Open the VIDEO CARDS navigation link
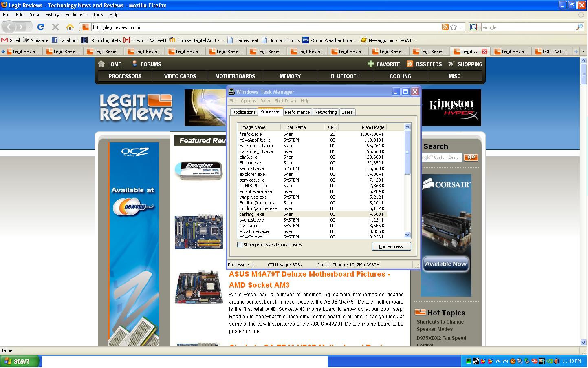Screen dimensions: 588x368 pos(180,76)
